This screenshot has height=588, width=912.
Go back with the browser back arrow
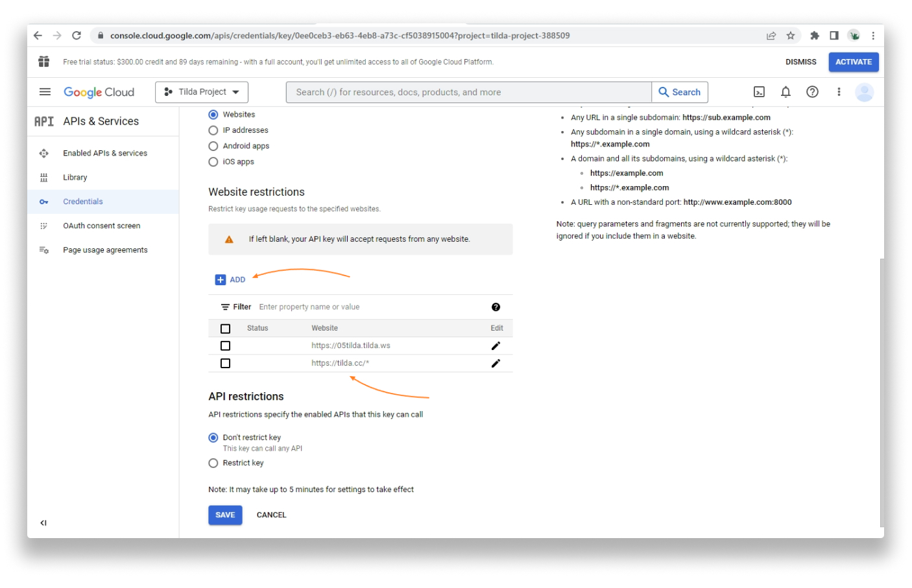[x=38, y=36]
